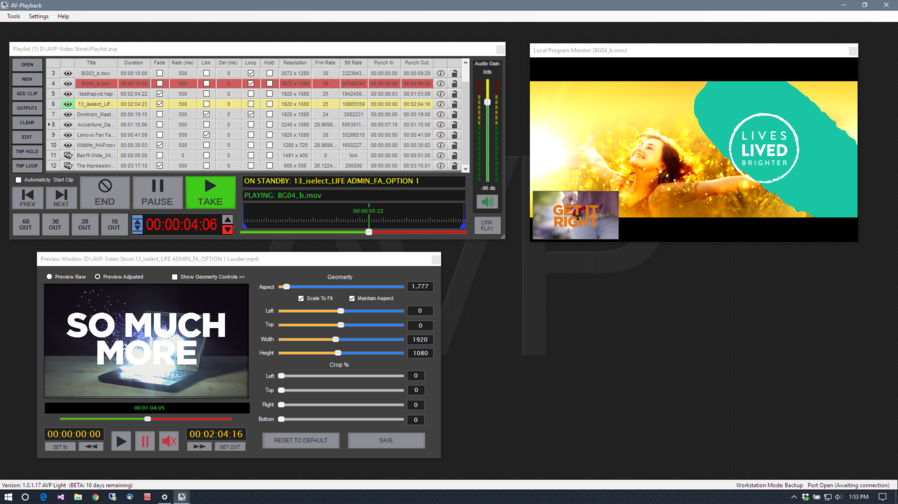
Task: Uncheck the Scale To Fit checkbox
Action: 301,298
